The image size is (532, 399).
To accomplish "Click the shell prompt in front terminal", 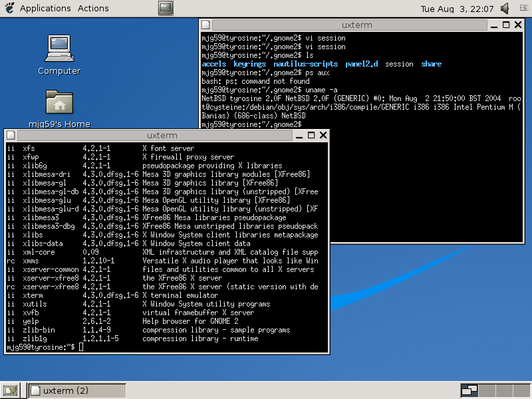I will coord(80,347).
